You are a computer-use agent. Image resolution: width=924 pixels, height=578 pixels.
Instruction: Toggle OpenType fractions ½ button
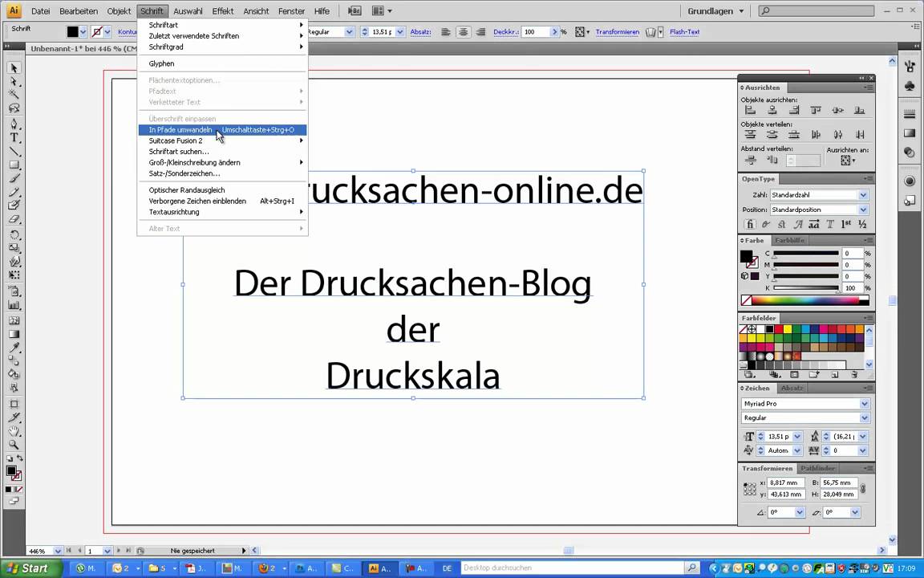pyautogui.click(x=862, y=224)
